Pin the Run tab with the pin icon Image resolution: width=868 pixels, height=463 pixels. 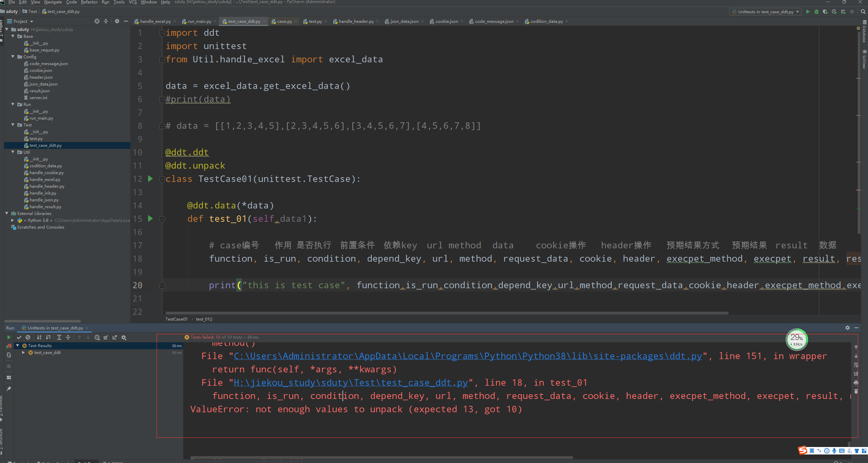9,389
